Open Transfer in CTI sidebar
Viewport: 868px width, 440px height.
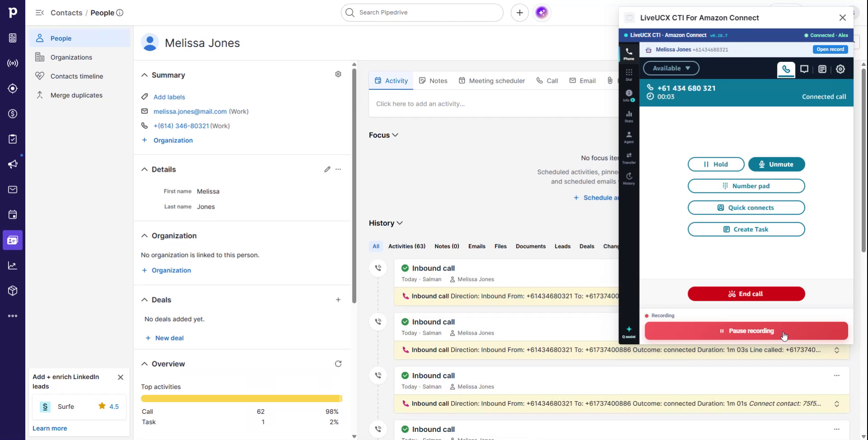629,158
